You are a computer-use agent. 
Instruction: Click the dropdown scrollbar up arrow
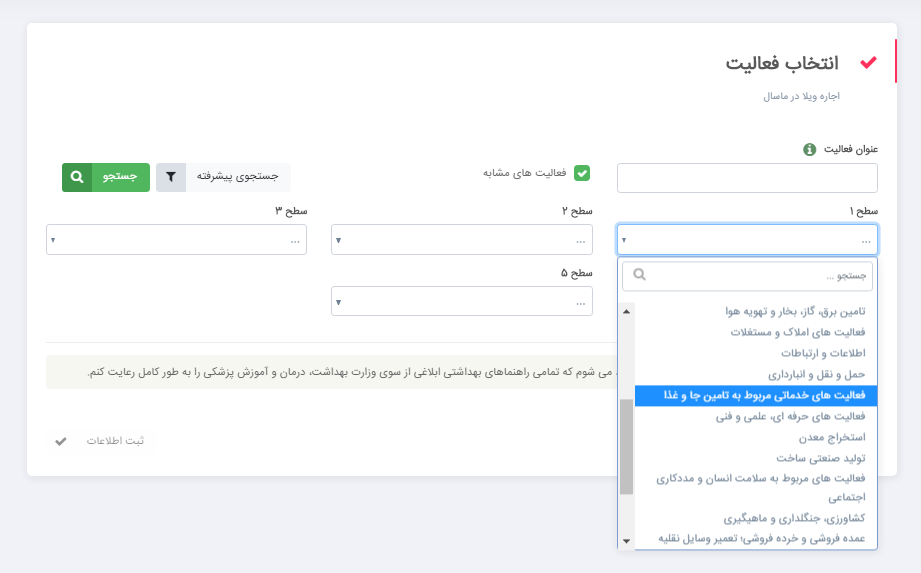[626, 311]
